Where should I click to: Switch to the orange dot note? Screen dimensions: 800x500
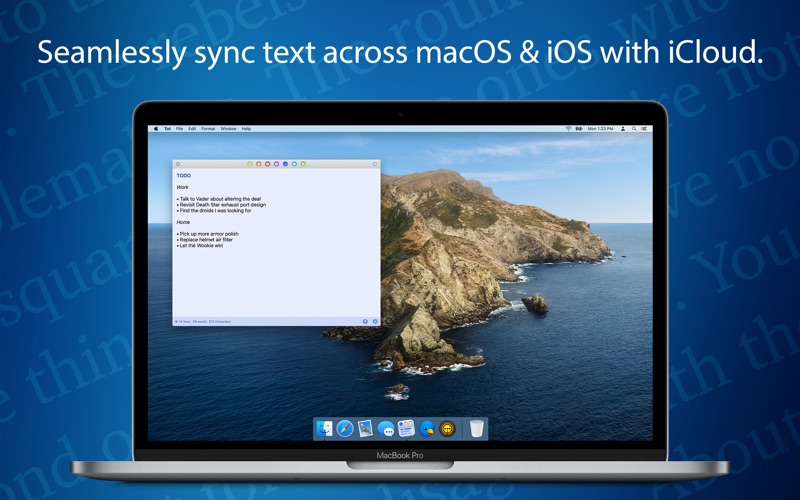(x=259, y=164)
